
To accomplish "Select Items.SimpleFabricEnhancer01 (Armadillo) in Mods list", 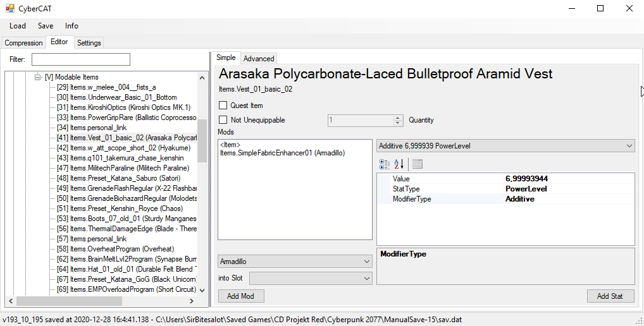I will (283, 153).
